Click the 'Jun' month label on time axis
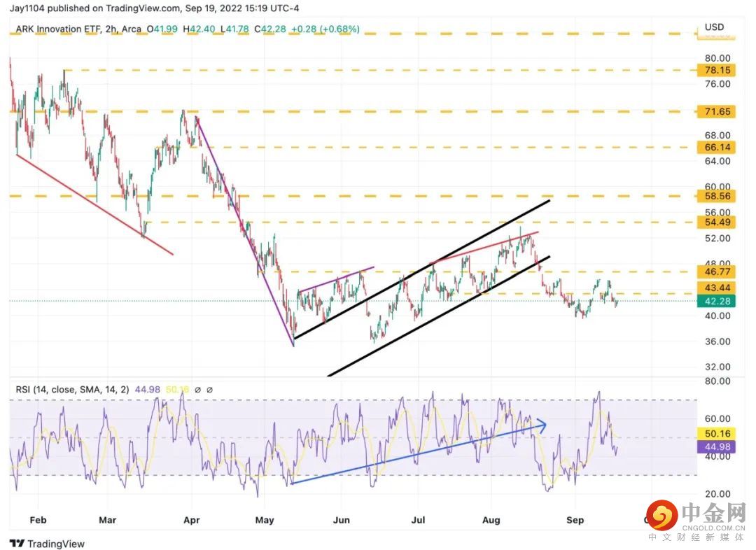Image resolution: width=756 pixels, height=550 pixels. (x=342, y=520)
